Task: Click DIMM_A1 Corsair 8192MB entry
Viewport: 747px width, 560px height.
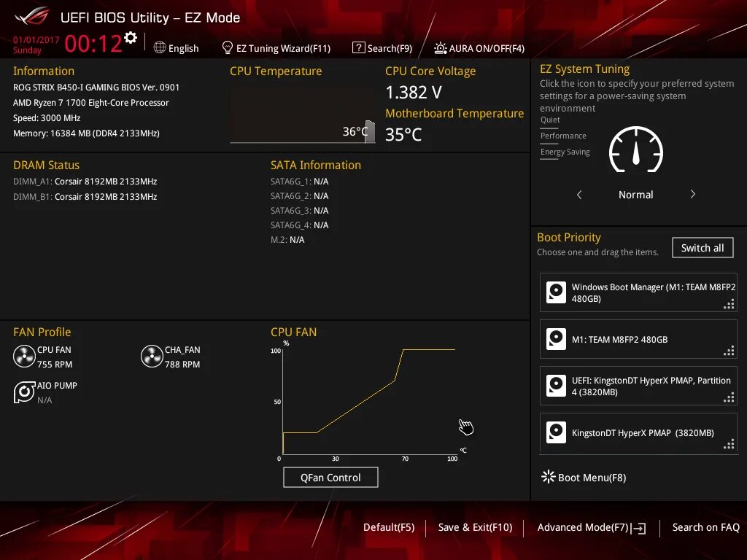Action: coord(85,182)
